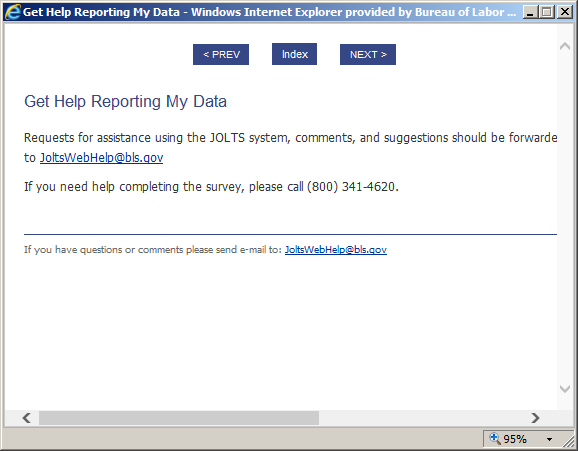Click the 95% zoom level text
578x451 pixels.
tap(515, 439)
